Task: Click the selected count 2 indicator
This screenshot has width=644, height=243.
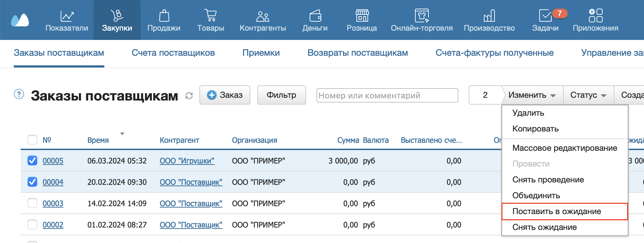Action: click(485, 95)
